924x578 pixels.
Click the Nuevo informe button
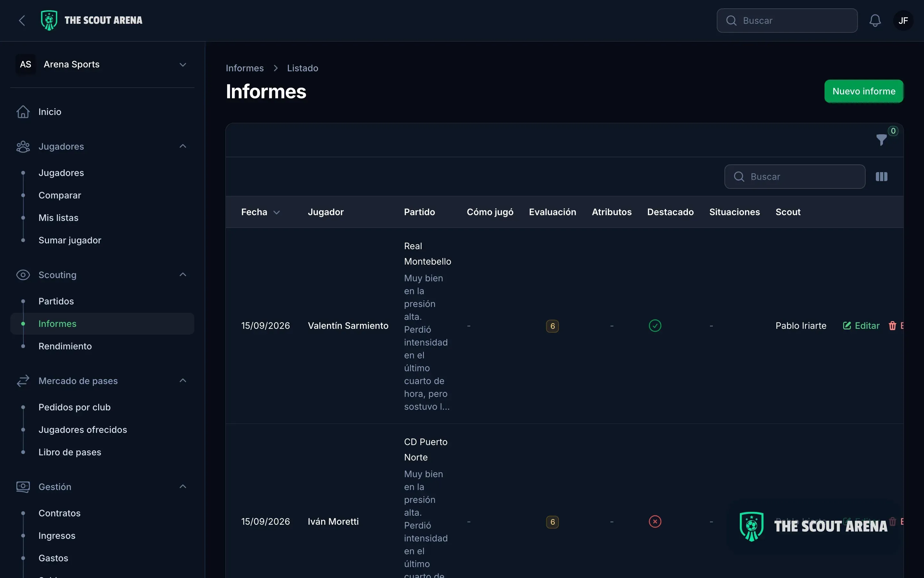click(x=864, y=92)
